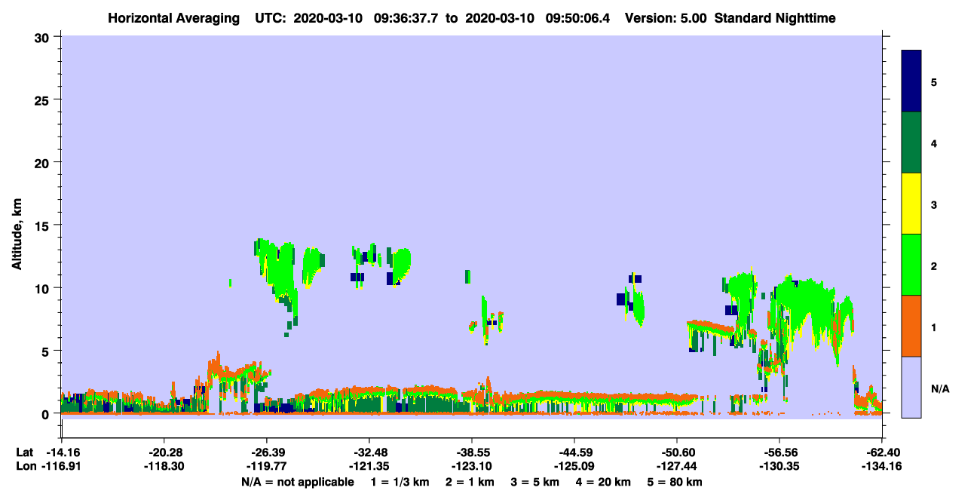Click the latitude value "-62.40"
This screenshot has width=980, height=503.
click(881, 452)
